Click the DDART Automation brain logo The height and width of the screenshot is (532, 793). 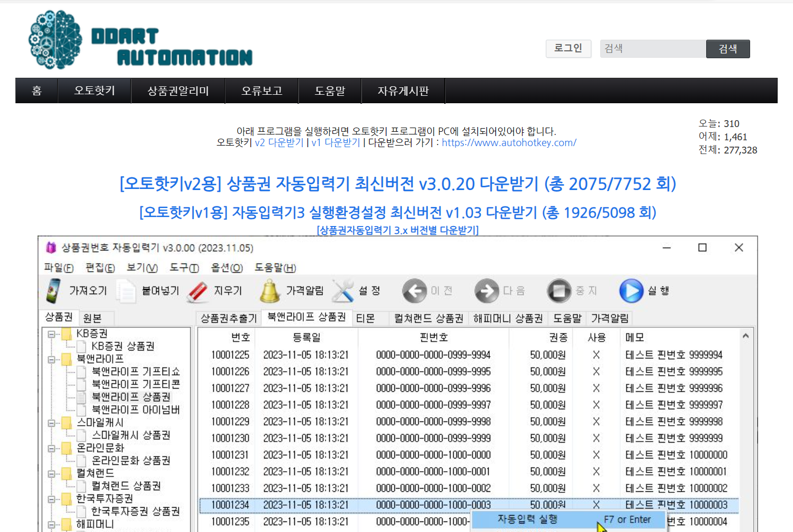pos(55,40)
